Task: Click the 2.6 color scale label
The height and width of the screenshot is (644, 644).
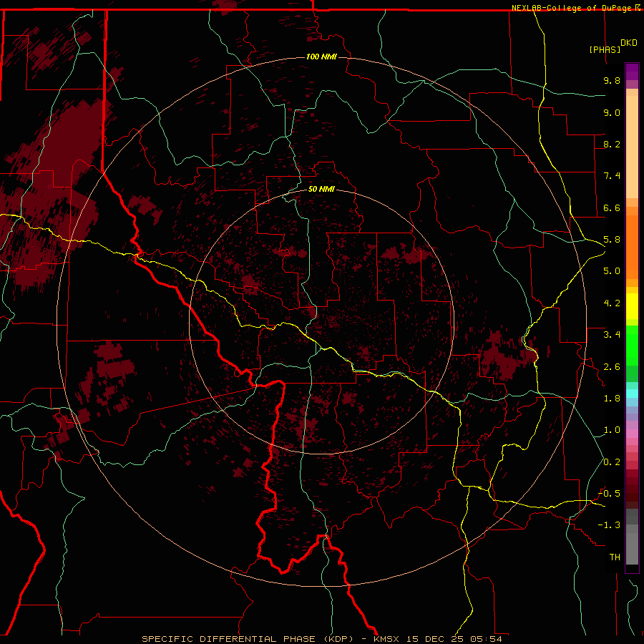Action: (612, 367)
